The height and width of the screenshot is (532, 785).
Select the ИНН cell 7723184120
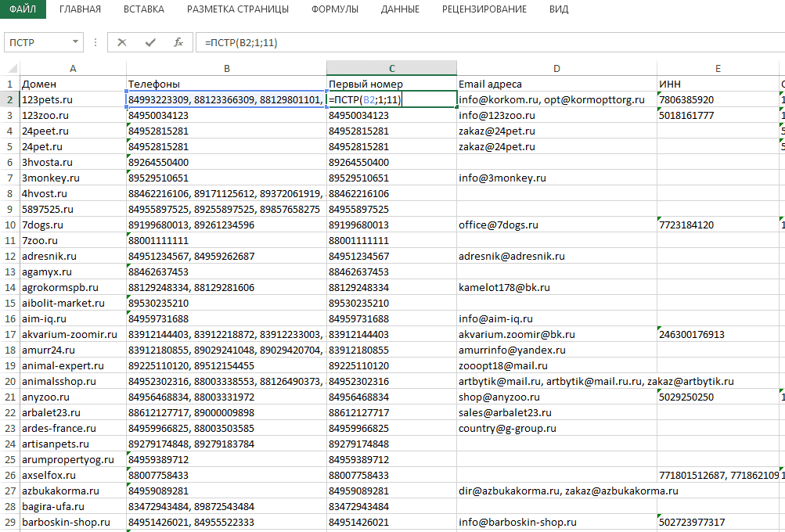[718, 225]
